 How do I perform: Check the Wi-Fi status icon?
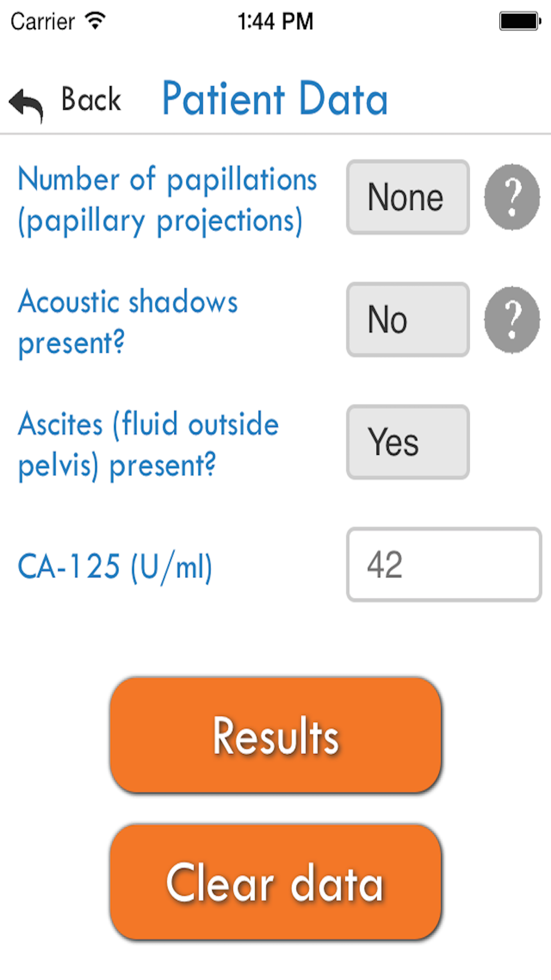tap(95, 21)
